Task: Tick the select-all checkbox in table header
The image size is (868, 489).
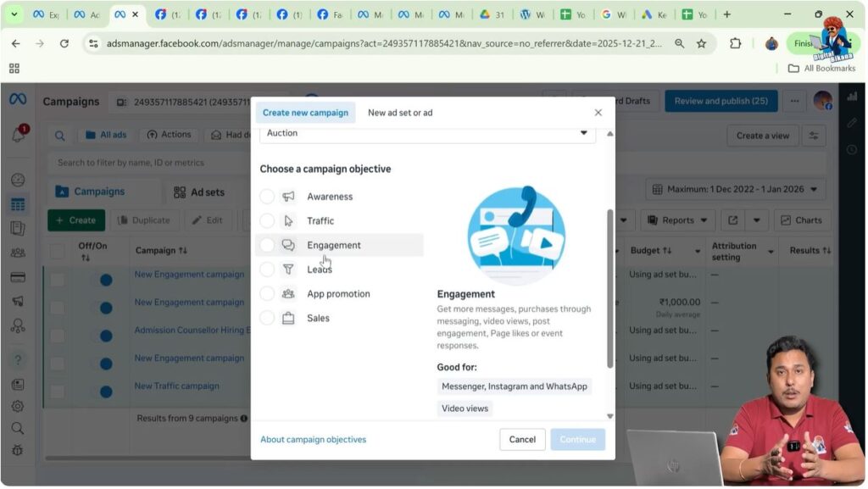Action: point(57,251)
